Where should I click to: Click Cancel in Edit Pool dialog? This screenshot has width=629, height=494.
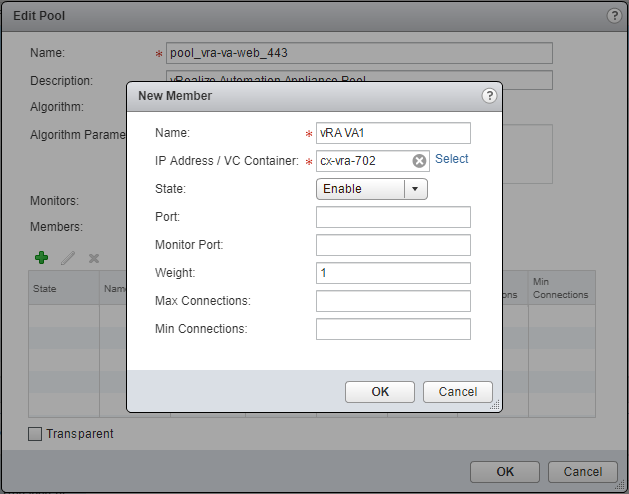[582, 472]
